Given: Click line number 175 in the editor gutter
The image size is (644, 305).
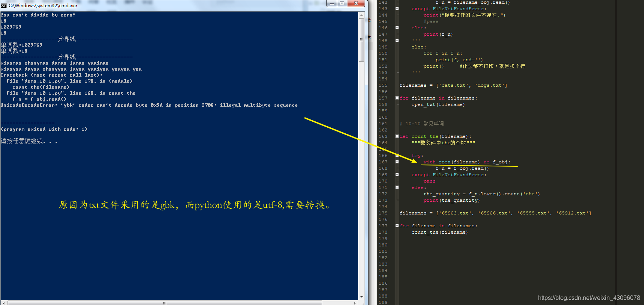Looking at the screenshot, I should point(383,213).
